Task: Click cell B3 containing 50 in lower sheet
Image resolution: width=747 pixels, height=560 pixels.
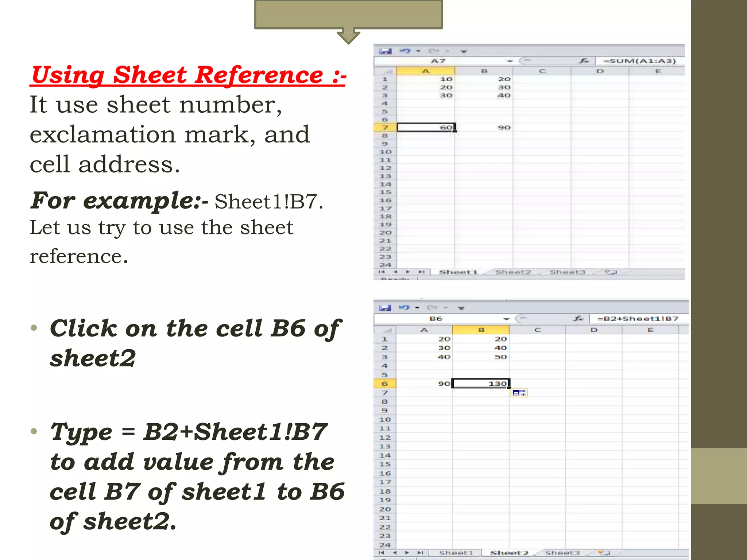Action: tap(481, 357)
